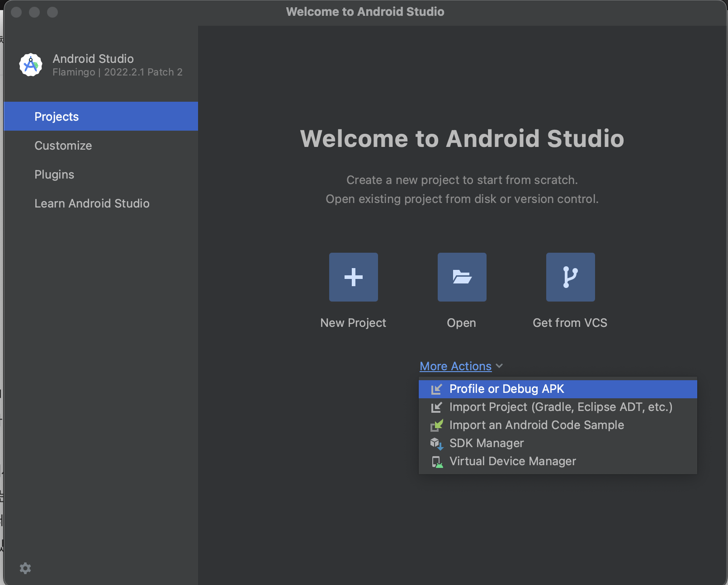Open SDK Manager from the menu
Screen dimensions: 728x585
coord(558,443)
